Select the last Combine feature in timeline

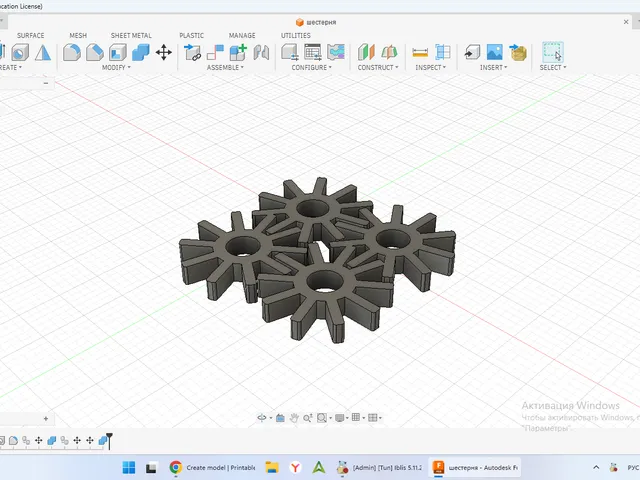click(x=103, y=440)
